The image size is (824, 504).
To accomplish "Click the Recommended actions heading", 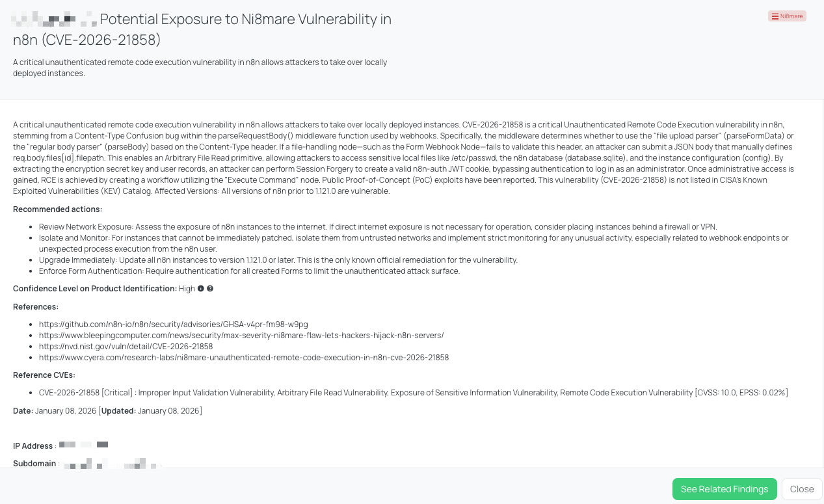I will 57,209.
